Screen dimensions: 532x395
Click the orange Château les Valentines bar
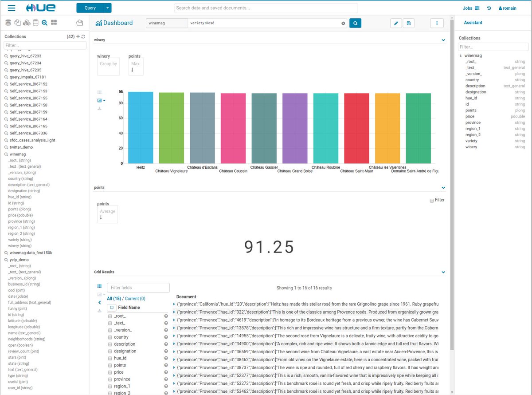pyautogui.click(x=387, y=128)
